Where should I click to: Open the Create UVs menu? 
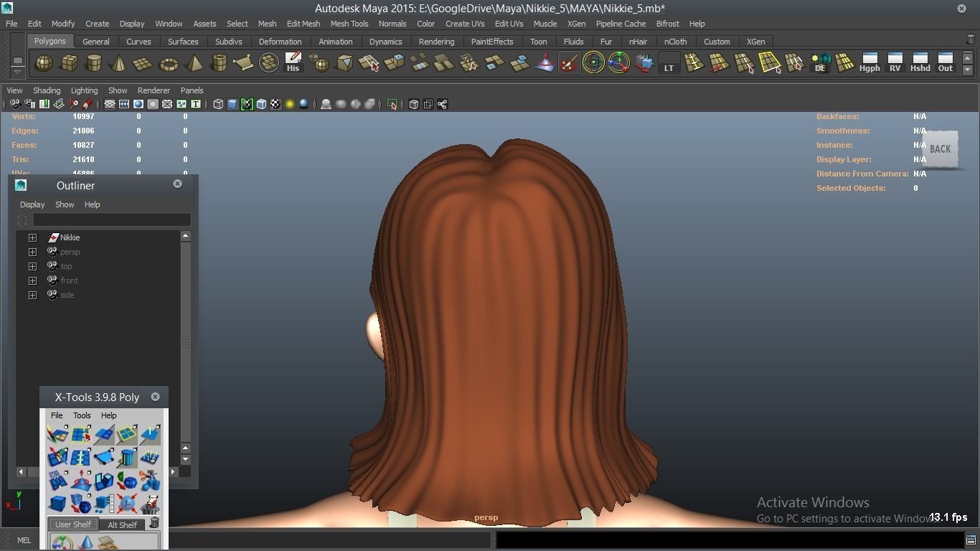(465, 24)
